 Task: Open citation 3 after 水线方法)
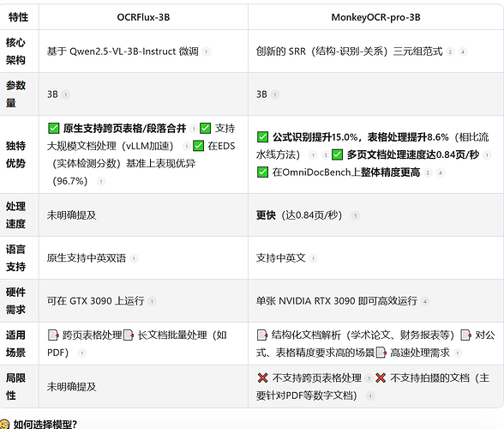[326, 155]
